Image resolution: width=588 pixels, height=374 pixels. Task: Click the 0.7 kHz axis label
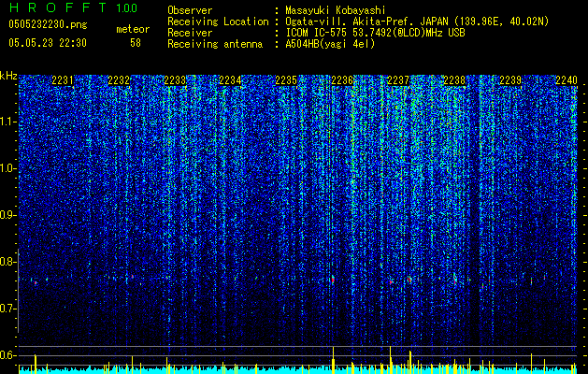pos(8,309)
